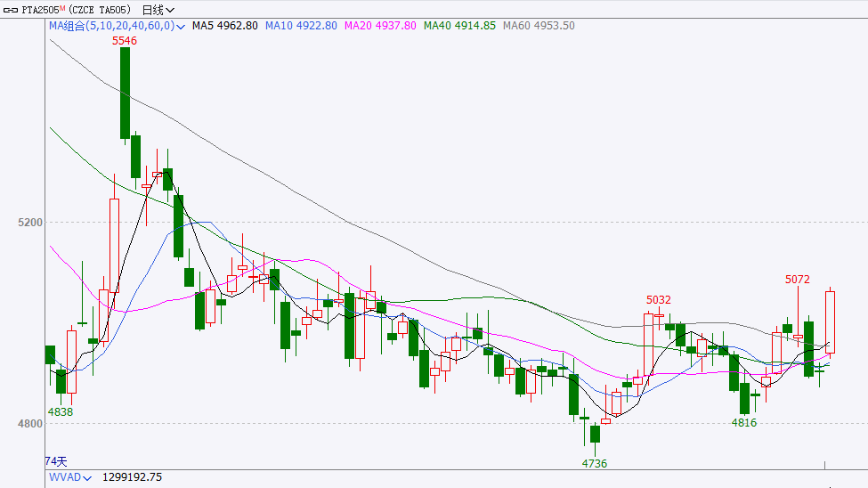The width and height of the screenshot is (868, 488).
Task: Select the 5032 peak price label
Action: click(659, 300)
